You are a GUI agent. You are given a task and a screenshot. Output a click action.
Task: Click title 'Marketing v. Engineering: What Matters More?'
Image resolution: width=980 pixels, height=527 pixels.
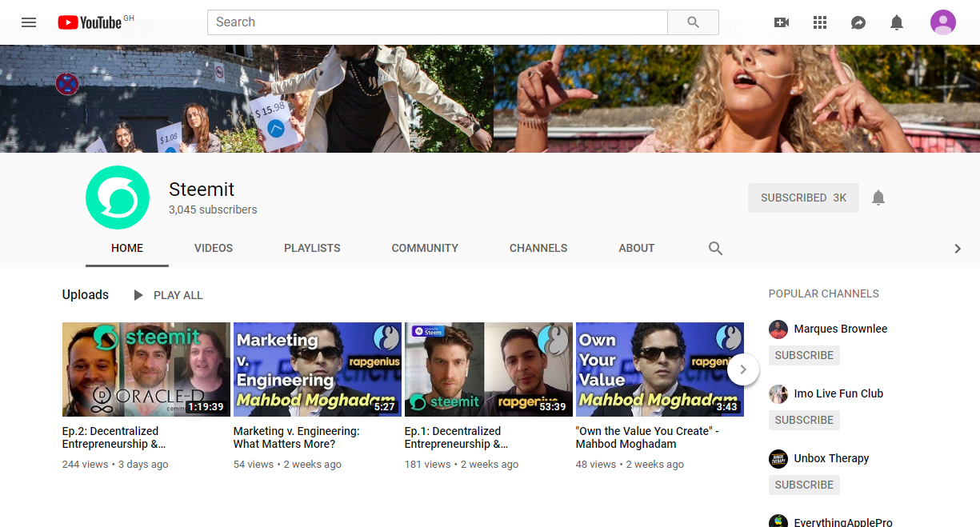pos(297,437)
